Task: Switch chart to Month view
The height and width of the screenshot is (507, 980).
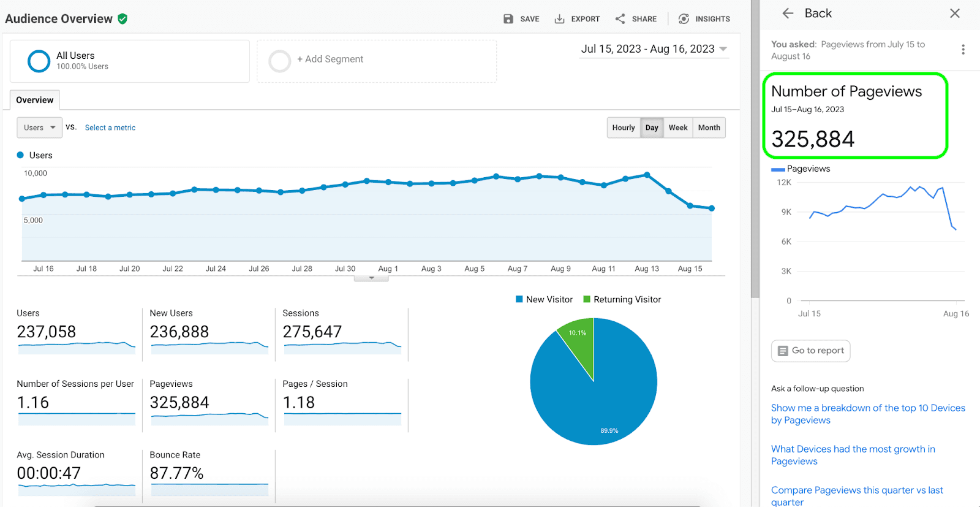Action: [x=709, y=128]
